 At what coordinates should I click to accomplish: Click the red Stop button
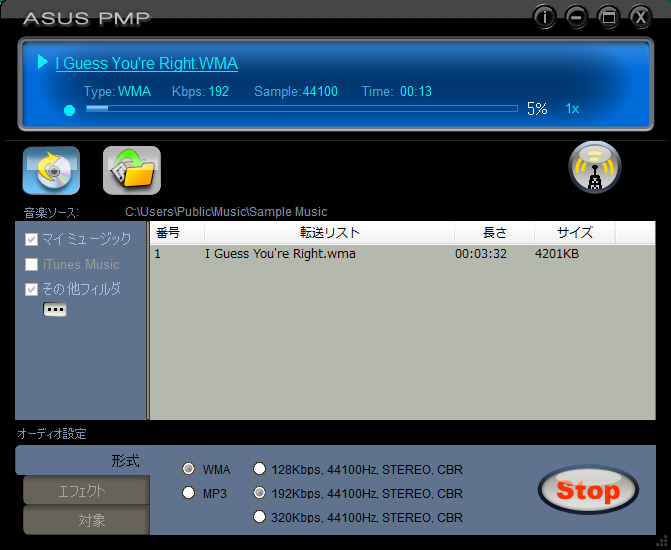tap(588, 490)
